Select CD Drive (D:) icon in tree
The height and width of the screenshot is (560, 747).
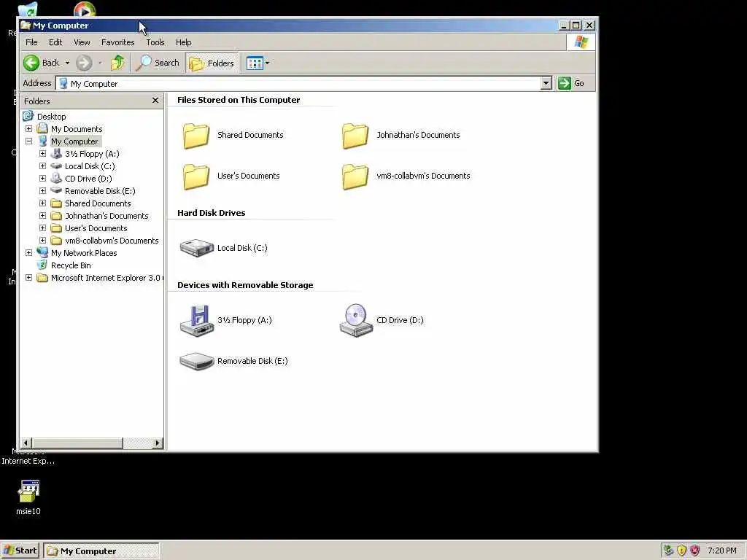[56, 178]
